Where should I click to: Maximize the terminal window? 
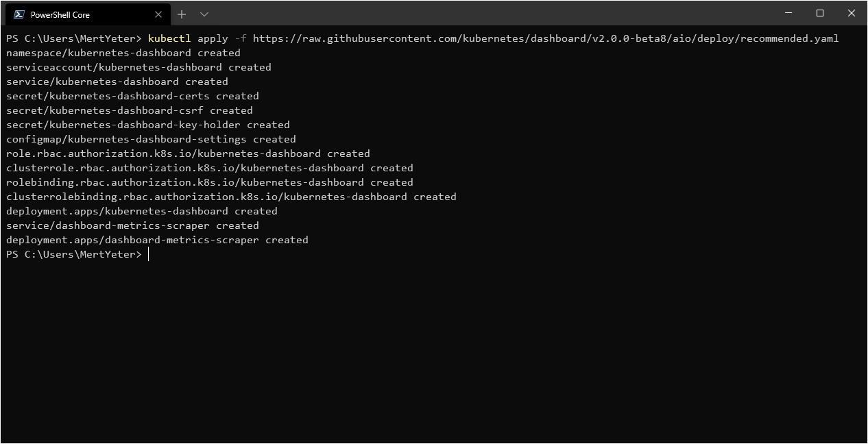(x=820, y=13)
